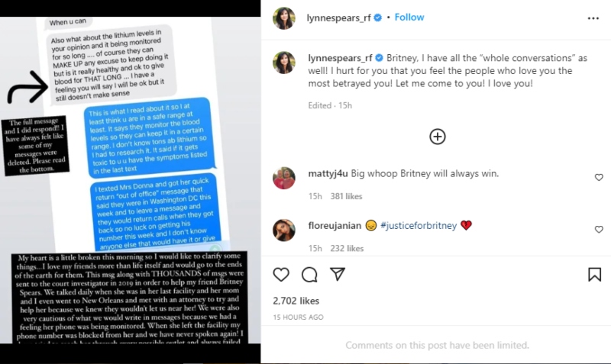Click the caption author's avatar
Viewport: 611px width, 364px height.
pyautogui.click(x=283, y=63)
